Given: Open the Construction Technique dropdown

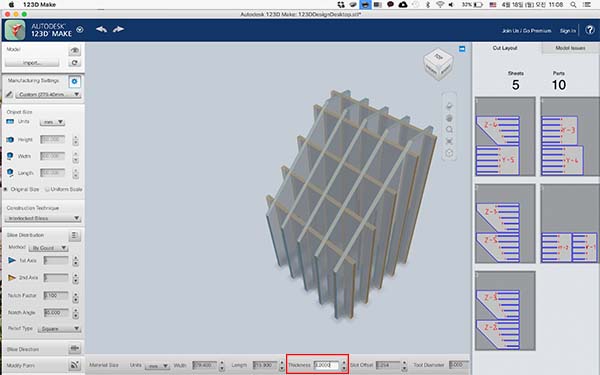Looking at the screenshot, I should [x=42, y=218].
